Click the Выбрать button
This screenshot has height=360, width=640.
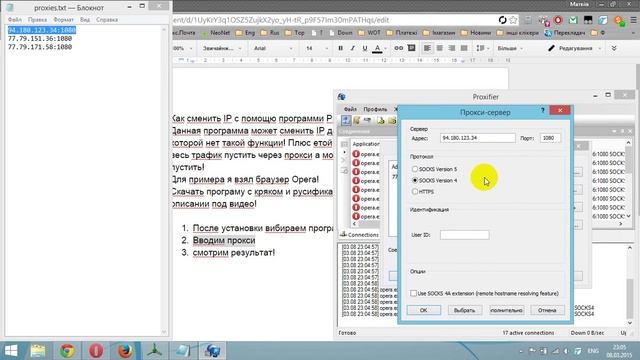point(464,310)
